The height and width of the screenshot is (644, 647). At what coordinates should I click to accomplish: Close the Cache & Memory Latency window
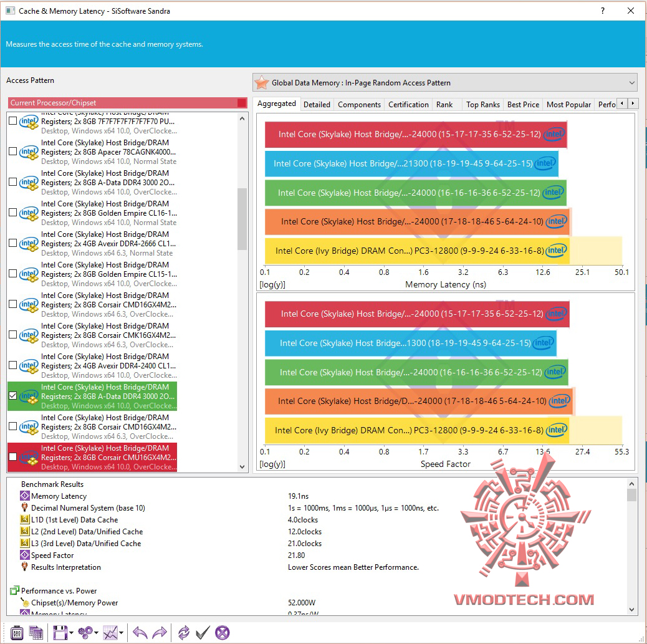[631, 11]
